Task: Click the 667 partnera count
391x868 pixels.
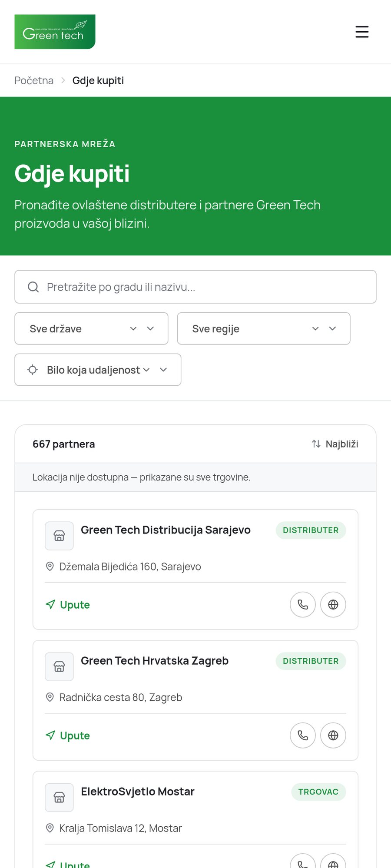Action: [64, 444]
